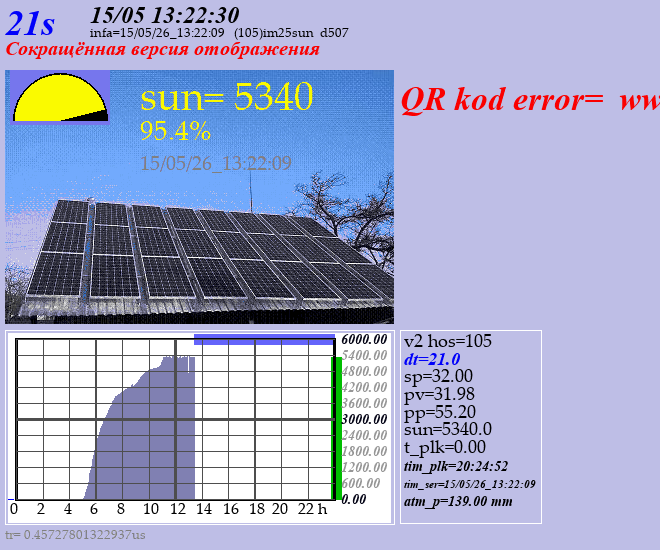Click the 6 hour mark on chart axis
The height and width of the screenshot is (550, 660).
94,509
